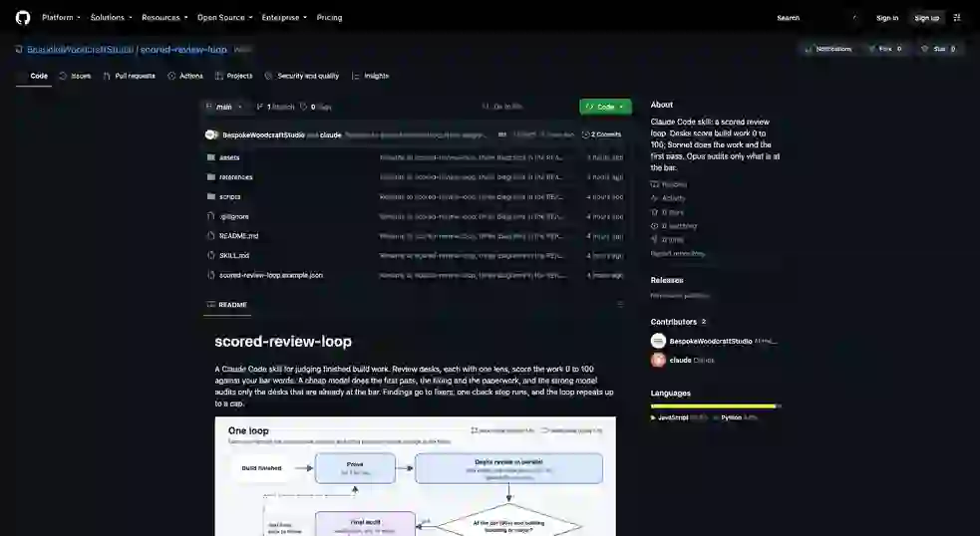Click the Fork button
Image resolution: width=980 pixels, height=536 pixels.
pos(885,49)
